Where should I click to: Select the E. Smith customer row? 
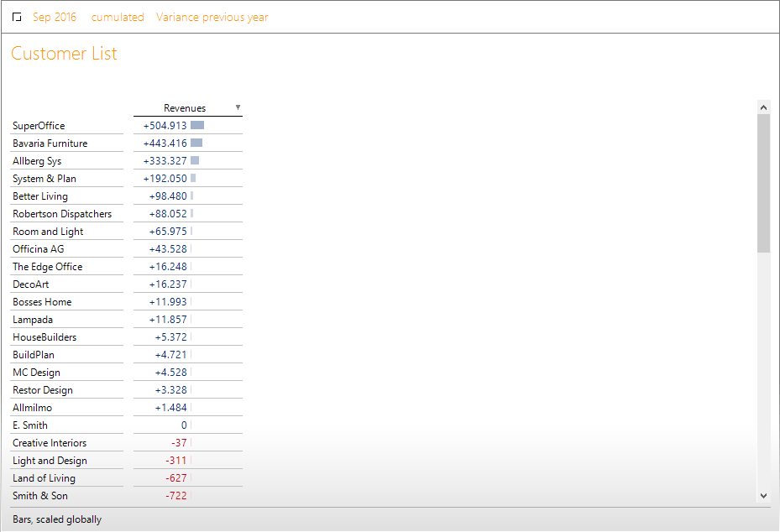click(30, 425)
